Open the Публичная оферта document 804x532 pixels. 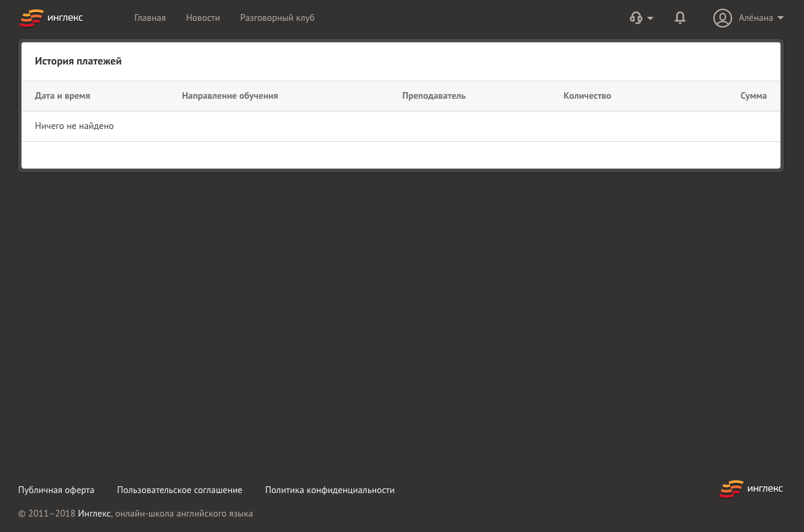click(x=56, y=490)
